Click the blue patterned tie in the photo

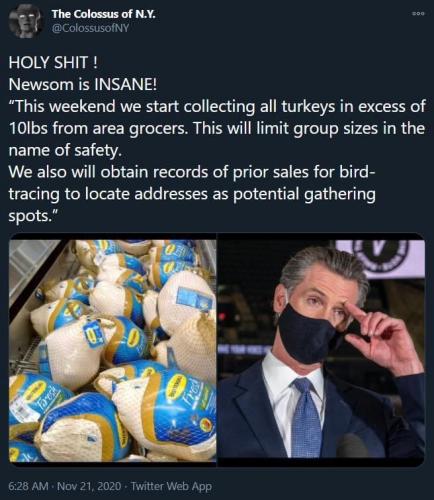[x=306, y=417]
